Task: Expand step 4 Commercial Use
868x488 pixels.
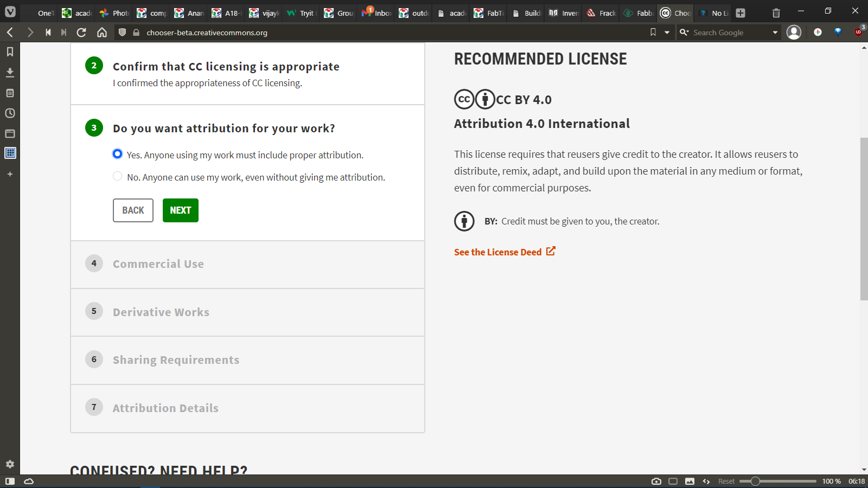Action: pyautogui.click(x=247, y=265)
